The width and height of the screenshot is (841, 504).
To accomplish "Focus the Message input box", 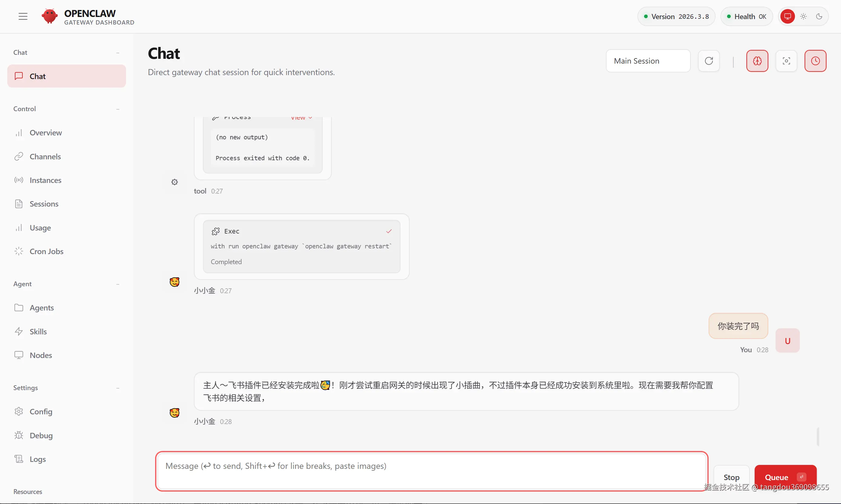I will pyautogui.click(x=431, y=471).
